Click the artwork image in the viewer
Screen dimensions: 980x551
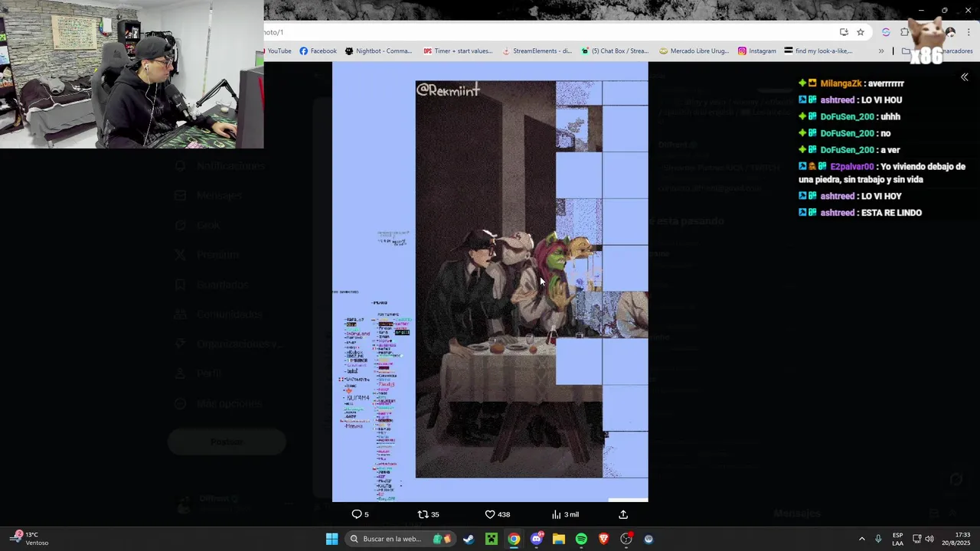[490, 282]
